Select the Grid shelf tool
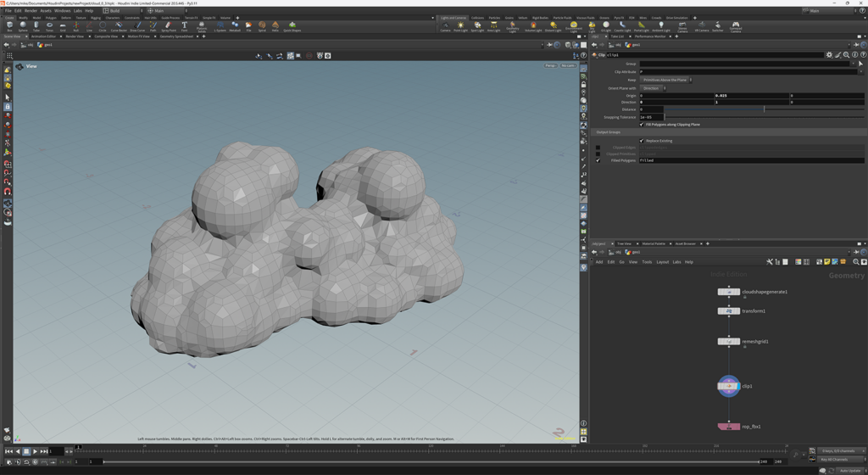The image size is (868, 475). 63,26
